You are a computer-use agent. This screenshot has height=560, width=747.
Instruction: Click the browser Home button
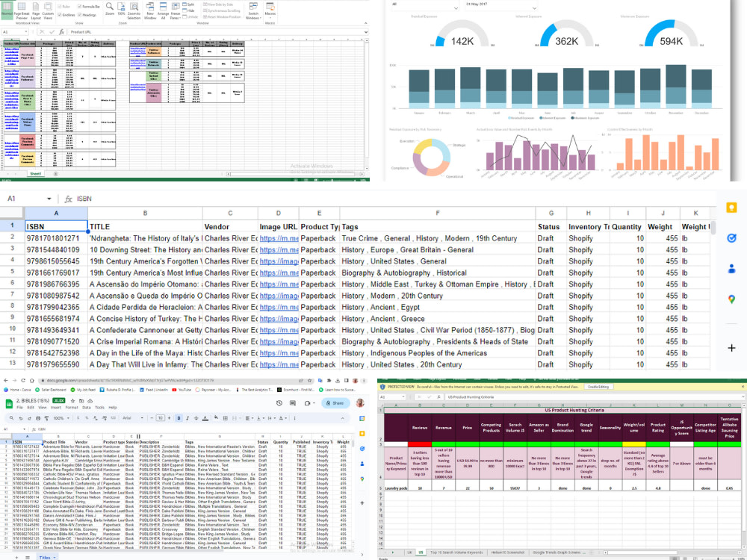tap(32, 381)
